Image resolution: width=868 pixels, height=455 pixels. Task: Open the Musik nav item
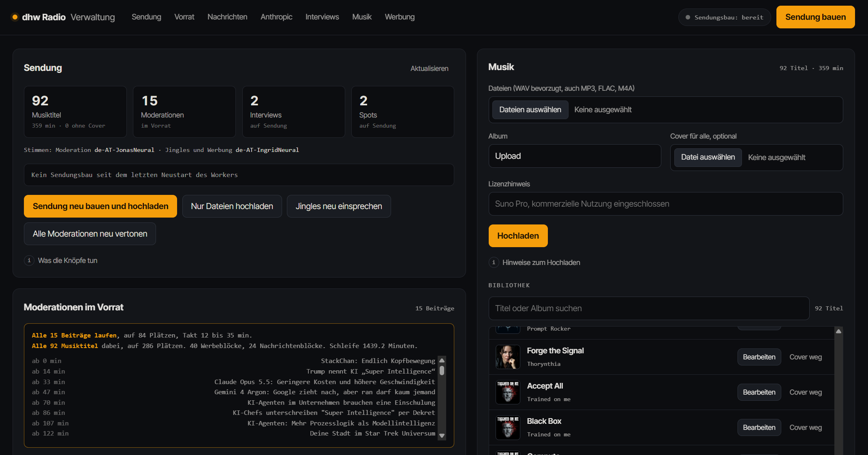(362, 17)
